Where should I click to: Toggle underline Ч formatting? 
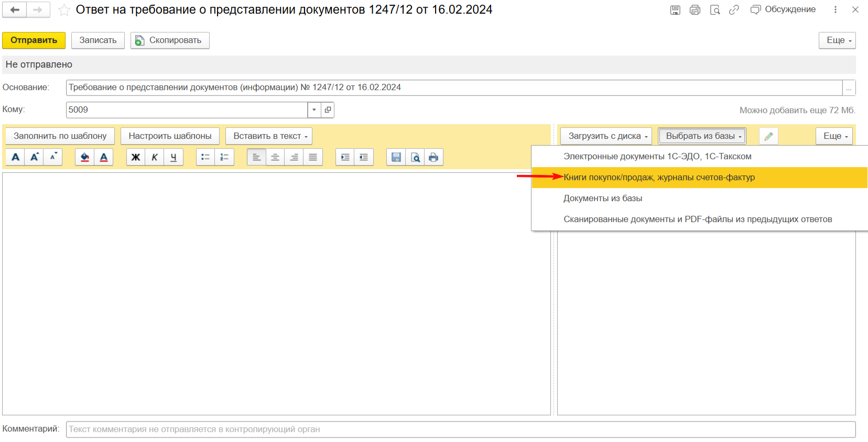pyautogui.click(x=173, y=157)
